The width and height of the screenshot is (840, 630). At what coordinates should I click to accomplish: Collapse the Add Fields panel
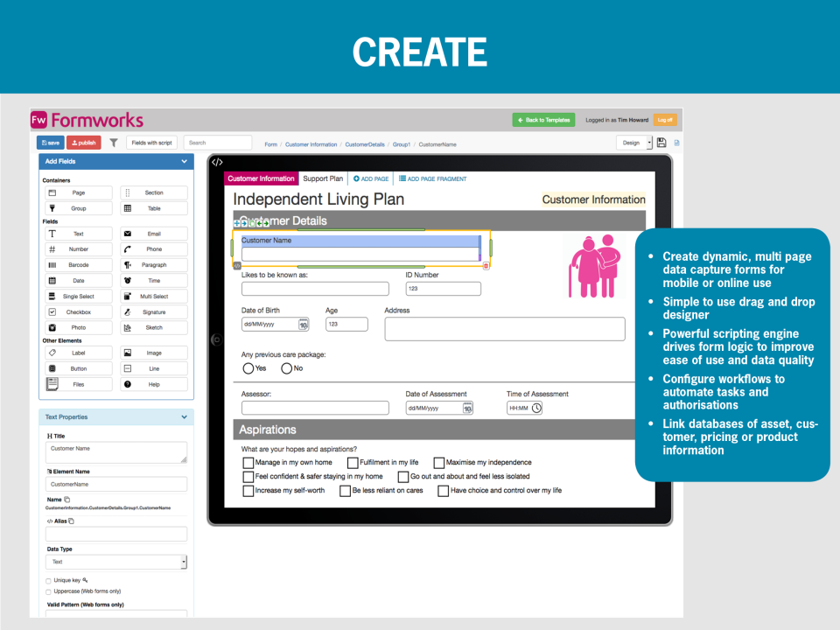pyautogui.click(x=184, y=161)
